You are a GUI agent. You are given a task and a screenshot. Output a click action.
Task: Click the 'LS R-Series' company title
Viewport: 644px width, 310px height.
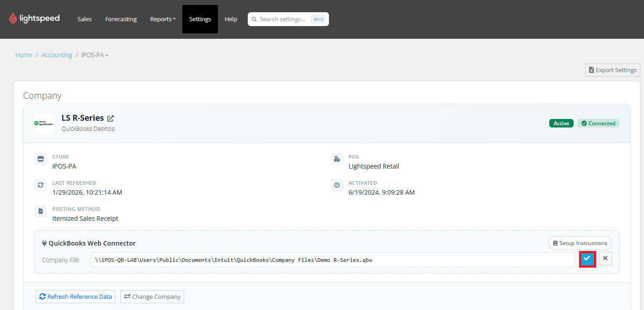(x=83, y=118)
